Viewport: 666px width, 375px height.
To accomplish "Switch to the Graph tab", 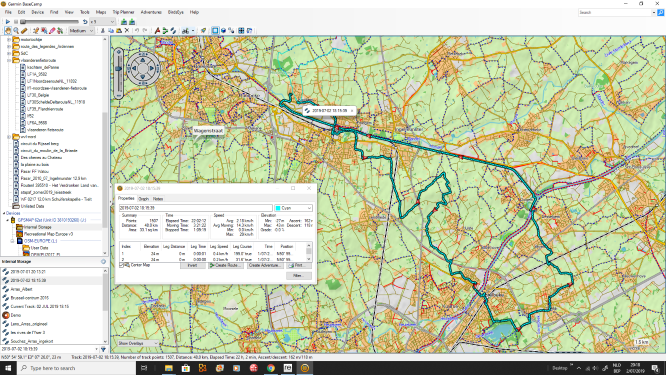I will [x=144, y=199].
